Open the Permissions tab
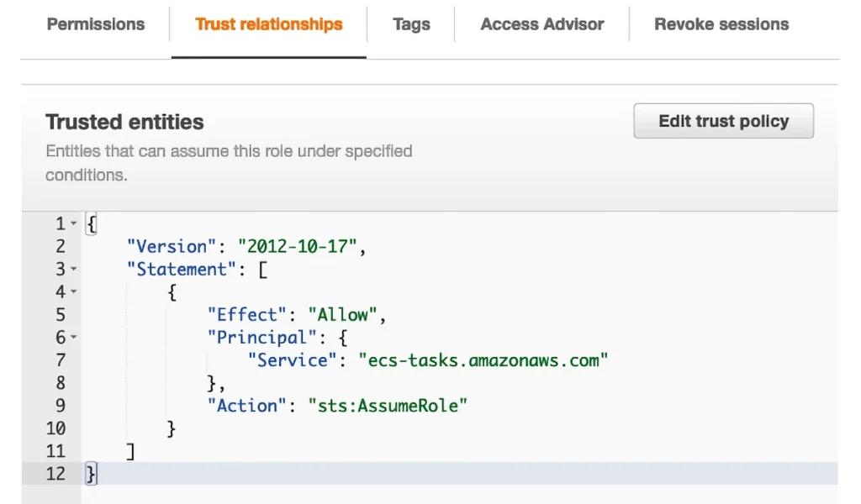Viewport: 861px width, 504px height. click(x=96, y=24)
